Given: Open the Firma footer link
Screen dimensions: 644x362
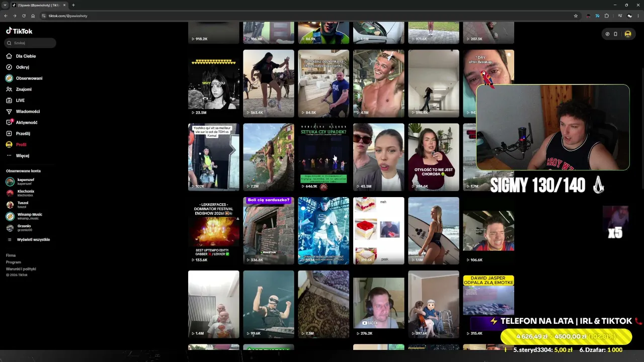Looking at the screenshot, I should 11,255.
